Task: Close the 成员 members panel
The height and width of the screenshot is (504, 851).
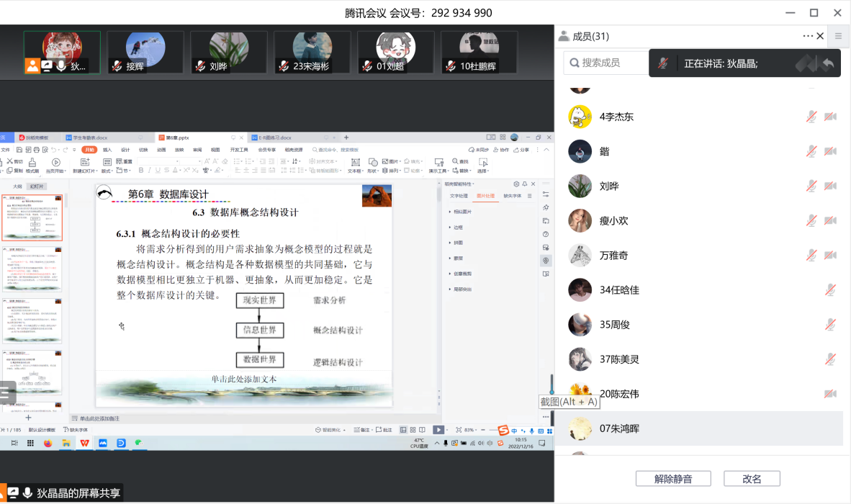Action: (x=821, y=36)
